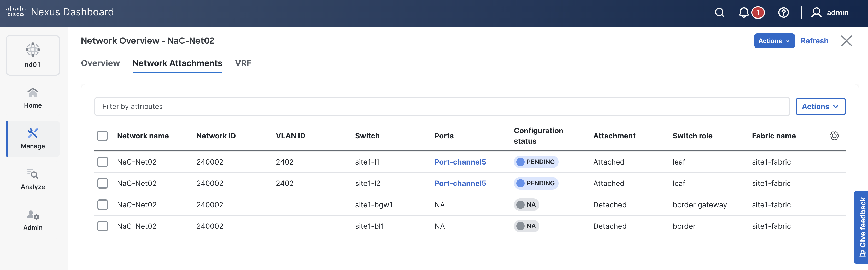Open the admin user profile icon
The height and width of the screenshot is (270, 868).
click(816, 13)
